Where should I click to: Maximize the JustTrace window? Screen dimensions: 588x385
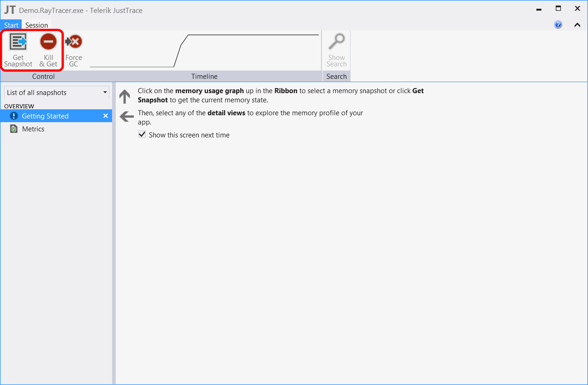point(558,8)
